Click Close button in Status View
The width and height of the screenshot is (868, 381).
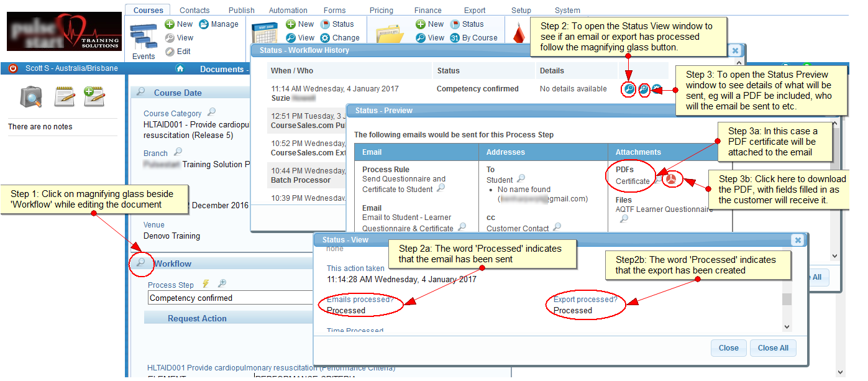(x=729, y=348)
